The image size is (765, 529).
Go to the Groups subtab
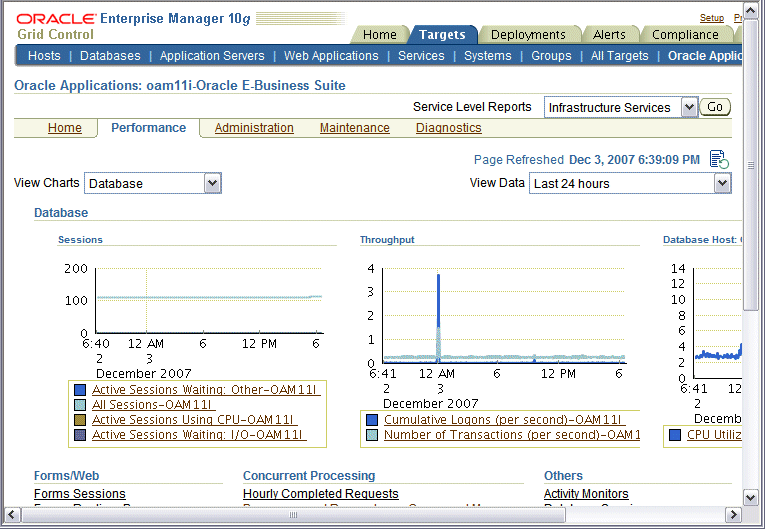click(x=551, y=56)
